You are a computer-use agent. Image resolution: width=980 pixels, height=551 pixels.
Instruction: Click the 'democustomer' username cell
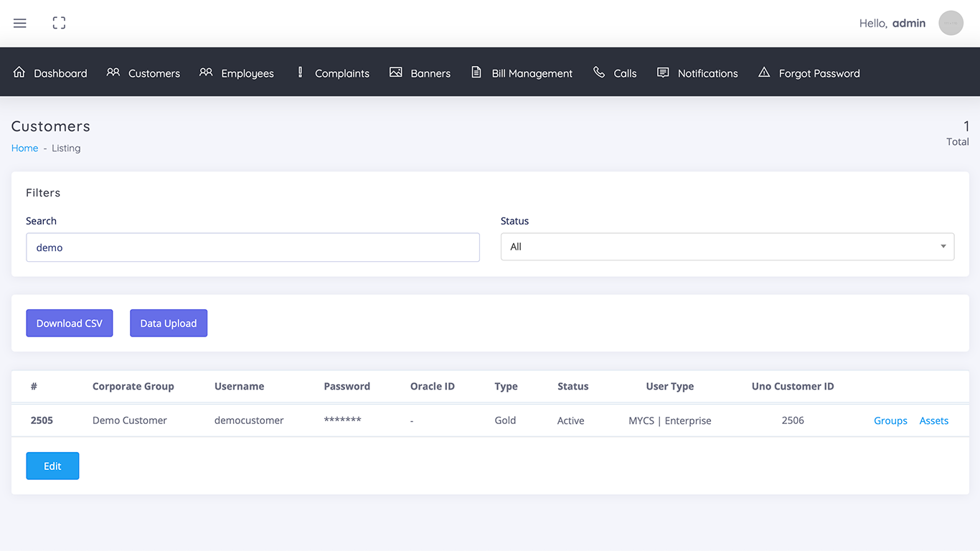click(249, 420)
